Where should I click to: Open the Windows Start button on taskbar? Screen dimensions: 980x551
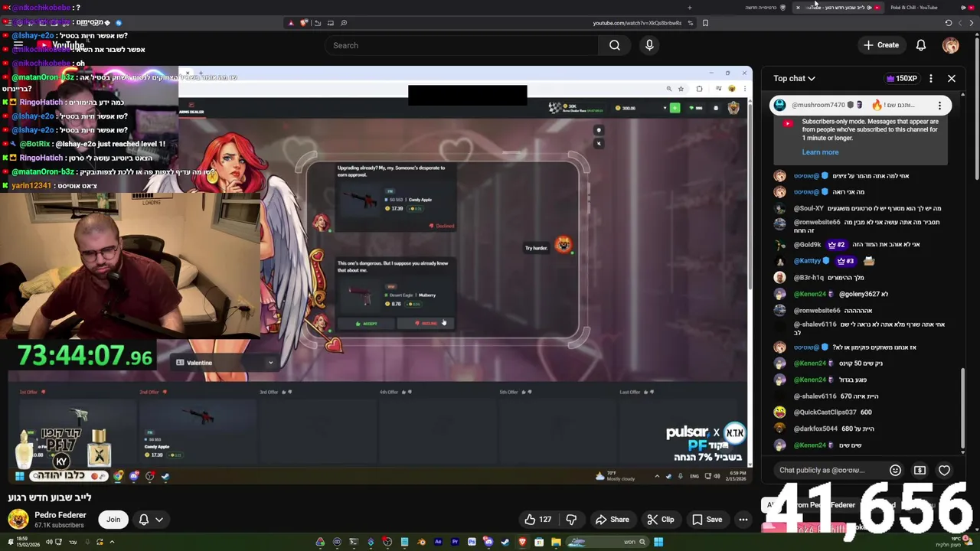click(x=658, y=543)
